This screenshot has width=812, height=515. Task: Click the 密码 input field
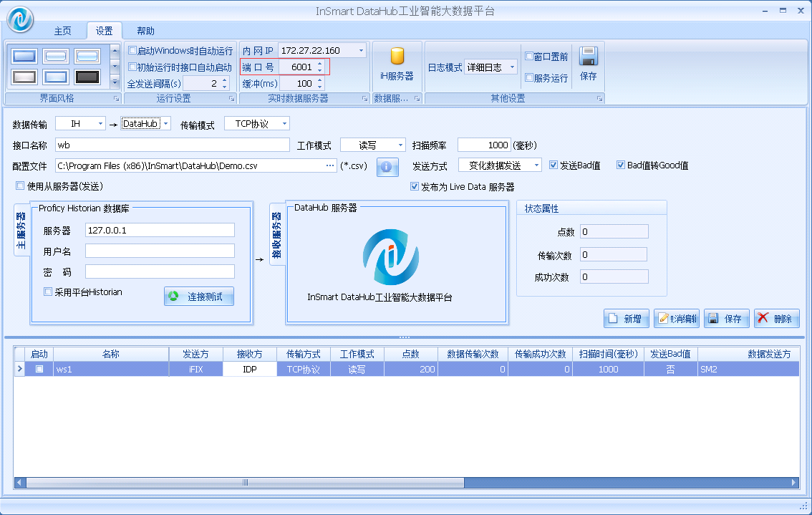(160, 272)
